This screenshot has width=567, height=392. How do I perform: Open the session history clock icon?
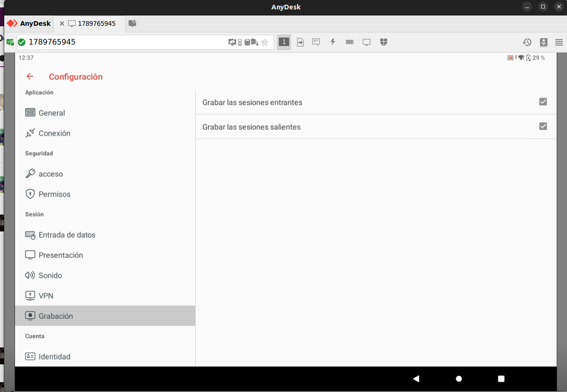tap(527, 42)
